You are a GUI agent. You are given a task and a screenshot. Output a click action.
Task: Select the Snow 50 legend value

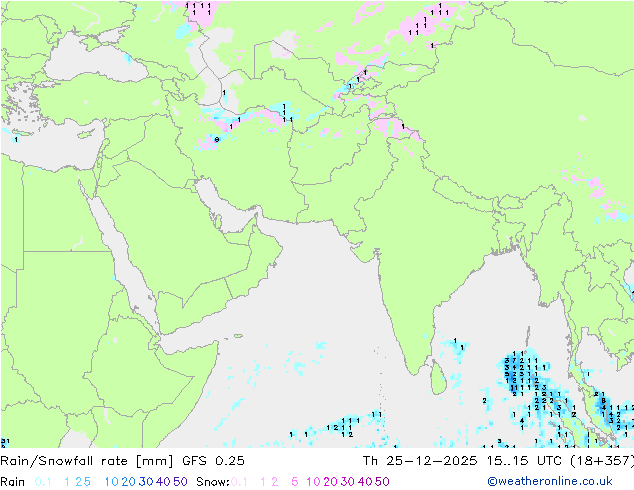(383, 482)
